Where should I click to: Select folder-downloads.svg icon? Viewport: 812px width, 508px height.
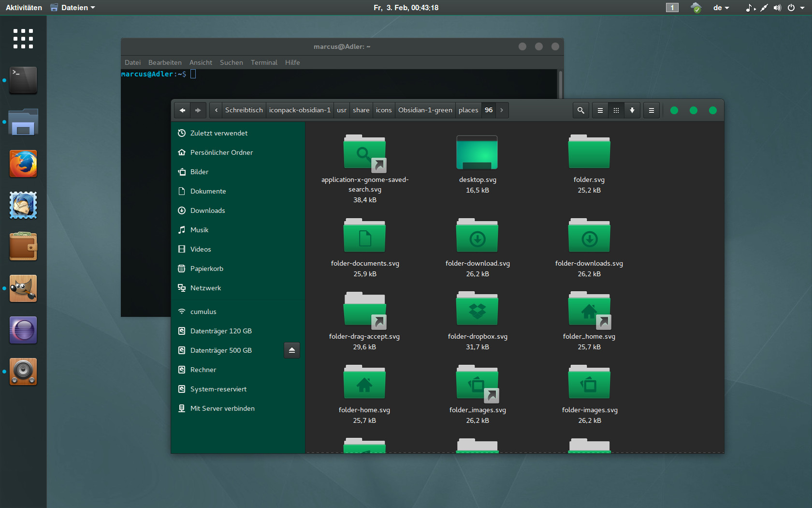pyautogui.click(x=589, y=235)
